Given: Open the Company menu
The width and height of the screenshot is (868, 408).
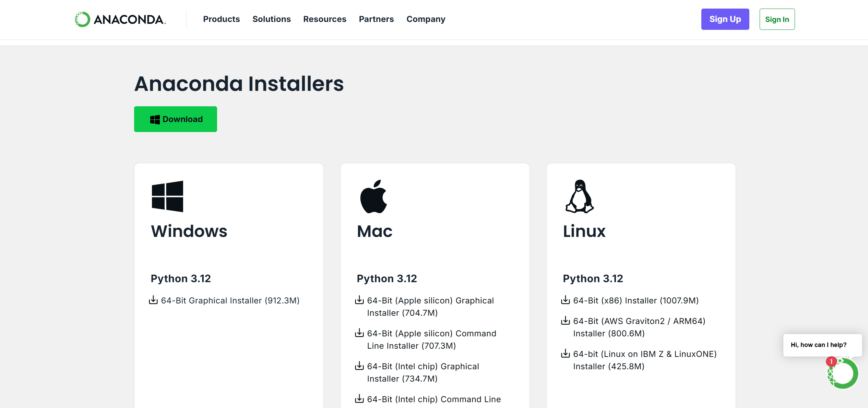Looking at the screenshot, I should [x=426, y=19].
